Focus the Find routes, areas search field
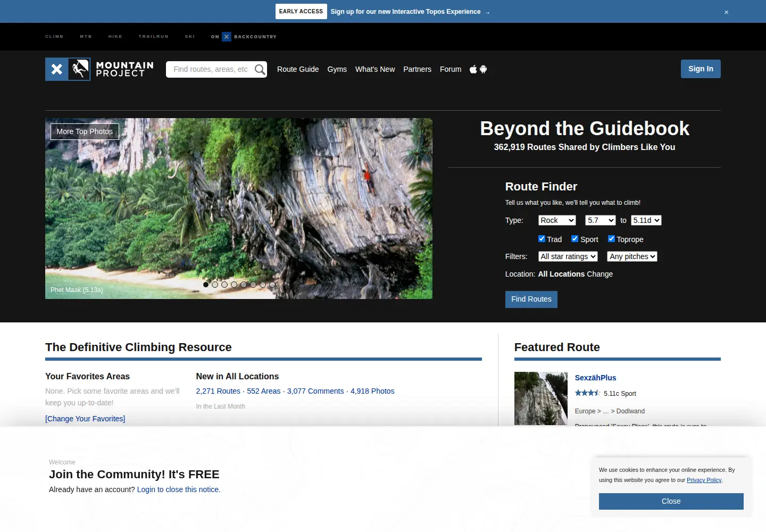This screenshot has height=532, width=766. tap(211, 69)
